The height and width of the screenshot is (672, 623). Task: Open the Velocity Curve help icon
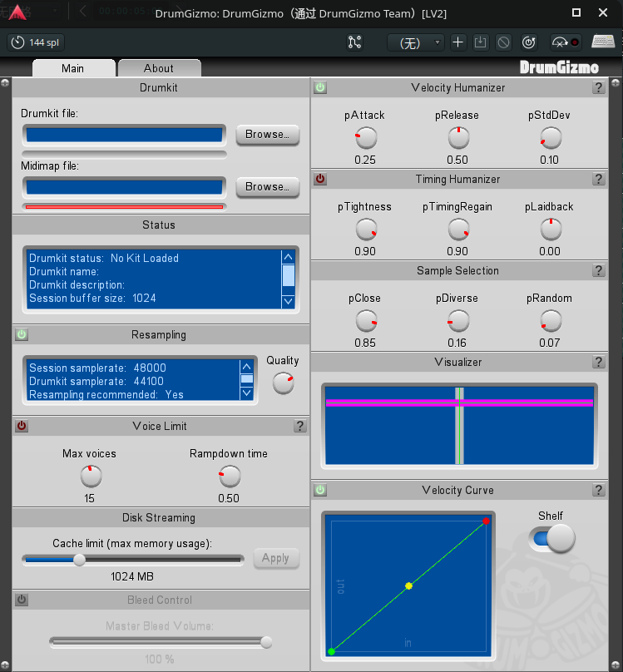pyautogui.click(x=599, y=490)
